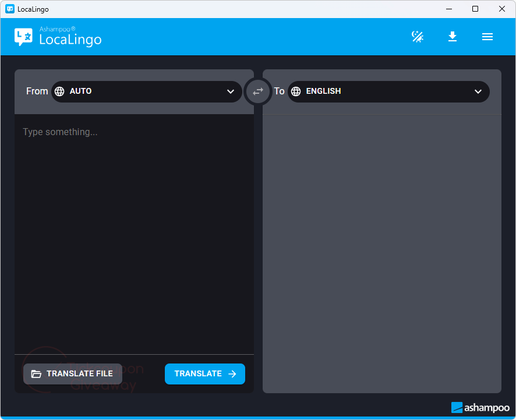Click the globe icon beside AUTO
The height and width of the screenshot is (420, 516).
(x=59, y=91)
